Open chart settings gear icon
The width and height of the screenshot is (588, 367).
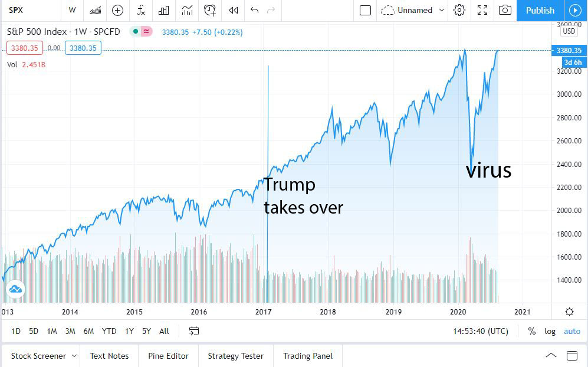click(x=459, y=10)
